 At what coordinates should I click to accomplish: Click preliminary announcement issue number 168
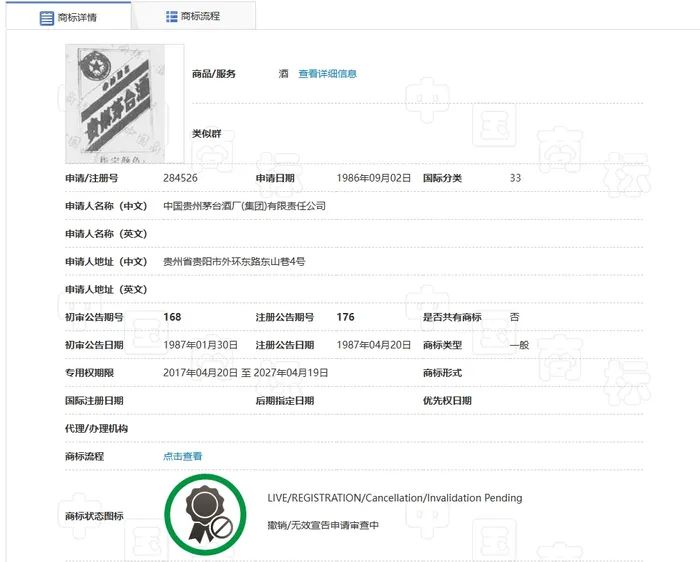point(172,317)
